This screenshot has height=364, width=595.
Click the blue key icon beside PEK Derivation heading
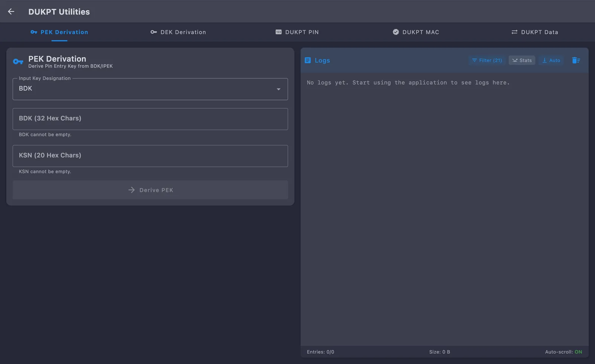click(x=18, y=61)
